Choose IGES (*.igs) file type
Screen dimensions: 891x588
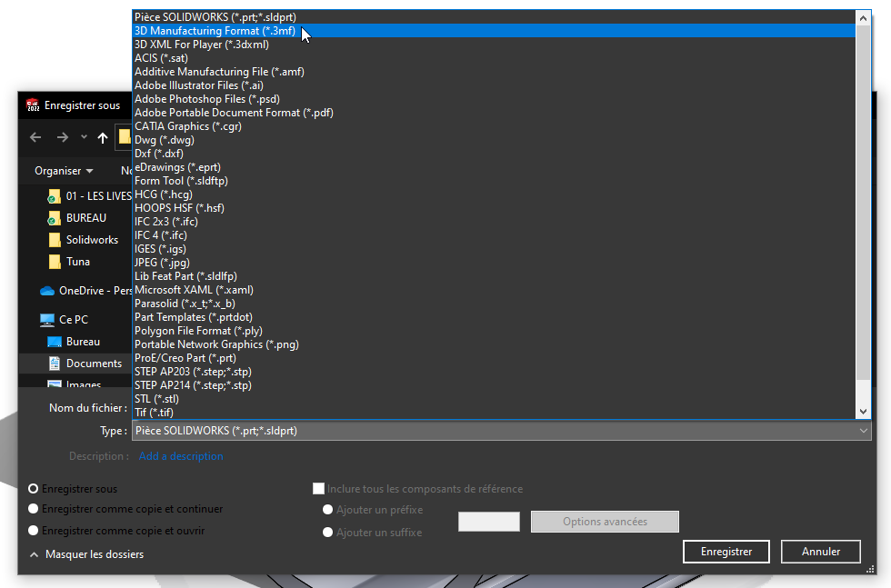[x=494, y=249]
